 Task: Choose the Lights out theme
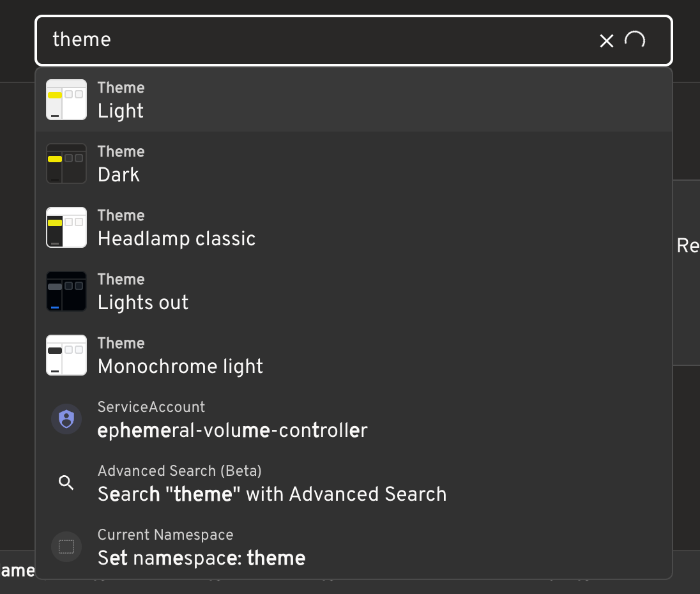[354, 291]
